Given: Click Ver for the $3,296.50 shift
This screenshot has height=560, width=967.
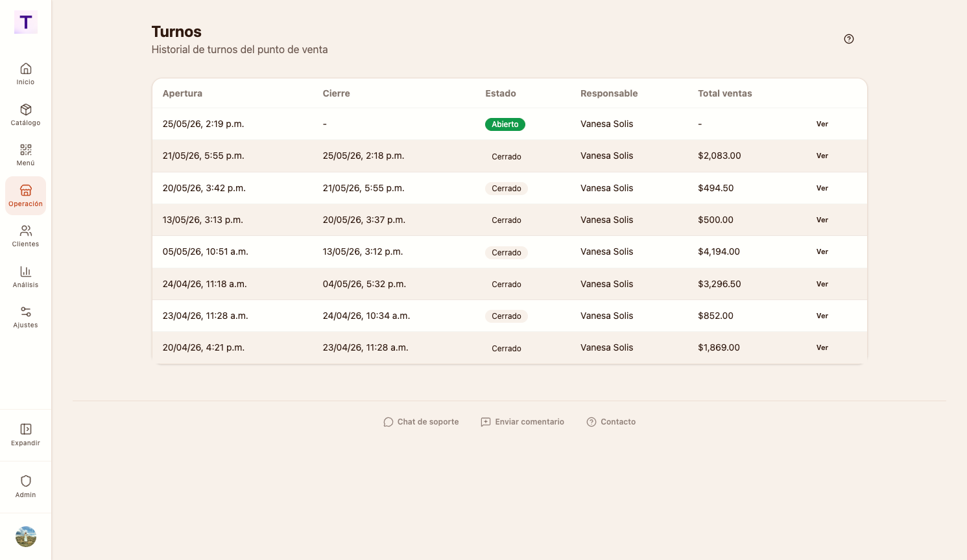Looking at the screenshot, I should click(822, 284).
